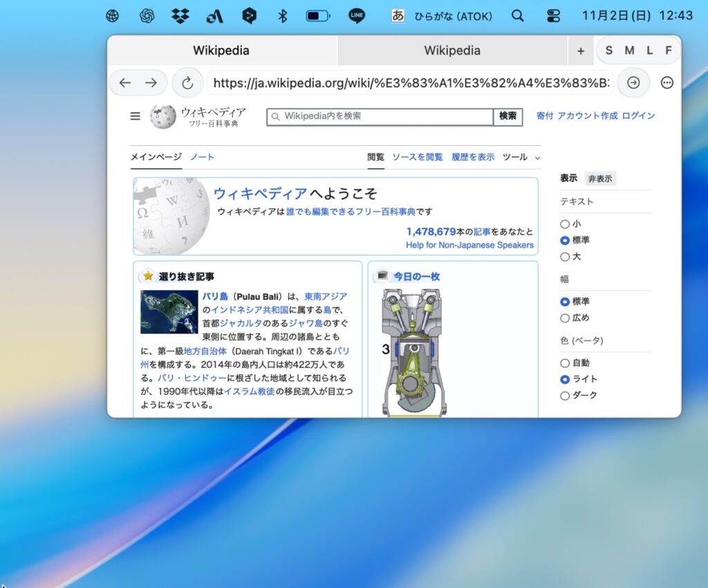The height and width of the screenshot is (588, 708).
Task: Expand the ツール dropdown menu
Action: [x=521, y=157]
